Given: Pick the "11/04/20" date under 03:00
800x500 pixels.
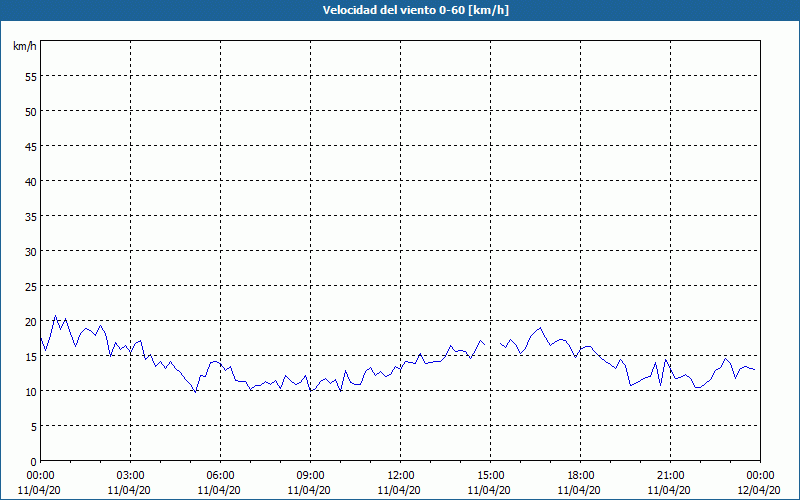Looking at the screenshot, I should (129, 490).
